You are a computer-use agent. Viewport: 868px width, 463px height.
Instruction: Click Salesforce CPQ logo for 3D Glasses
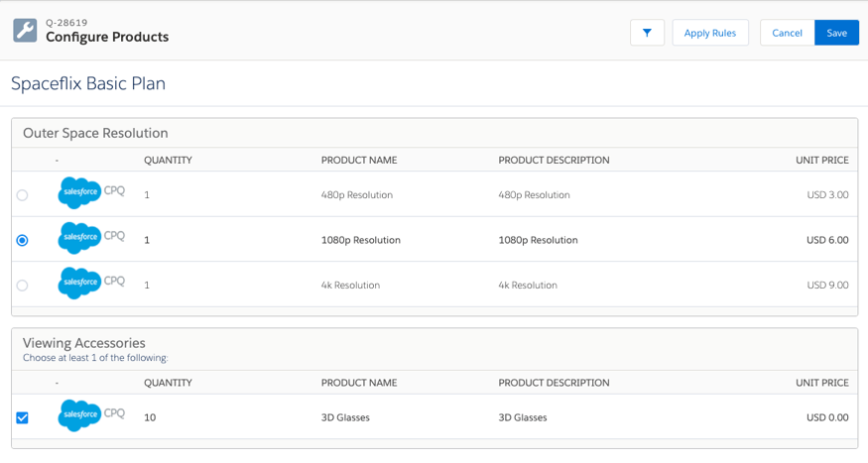(90, 416)
